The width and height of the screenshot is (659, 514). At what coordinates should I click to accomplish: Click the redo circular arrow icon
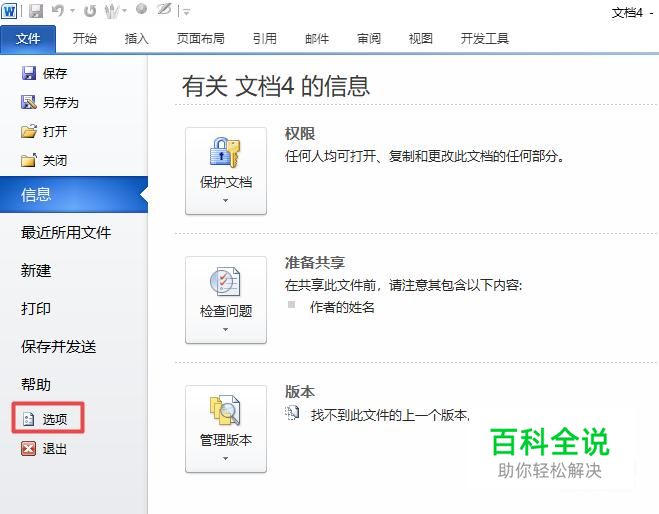tap(90, 11)
